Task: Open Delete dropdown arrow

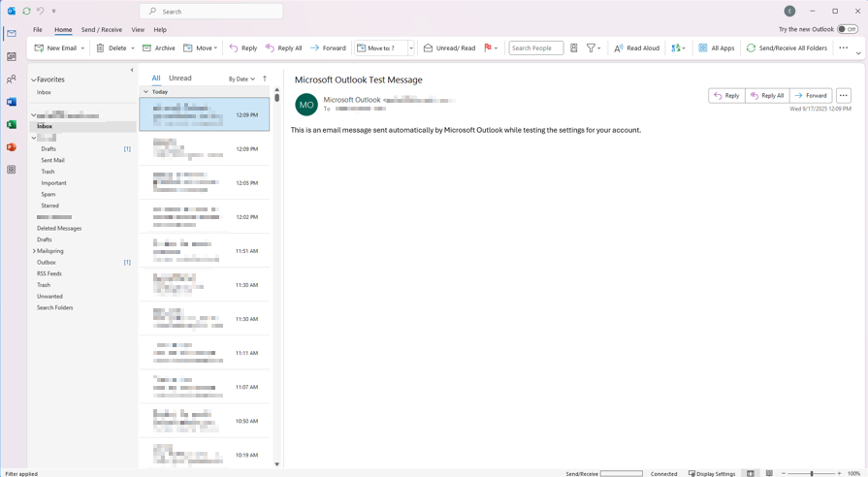Action: 133,48
